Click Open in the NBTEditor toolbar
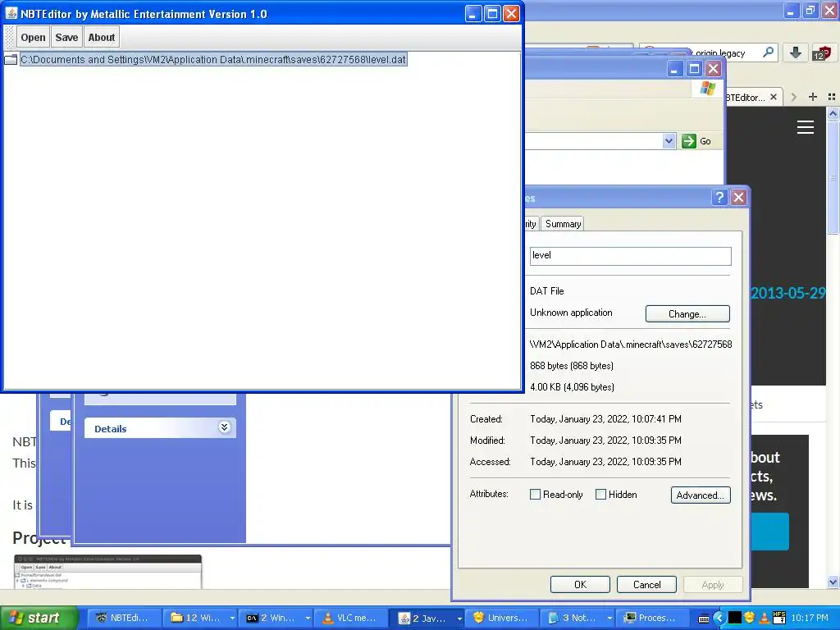 (33, 38)
